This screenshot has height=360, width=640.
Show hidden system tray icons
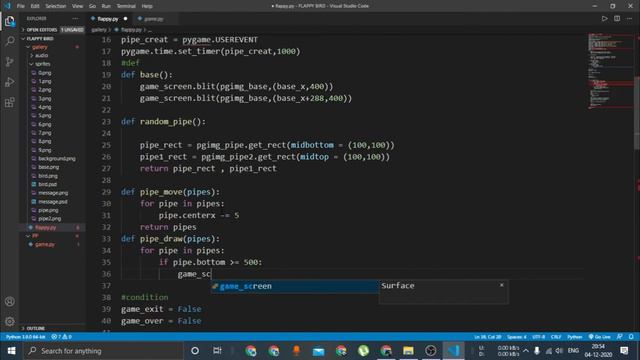[x=526, y=351]
